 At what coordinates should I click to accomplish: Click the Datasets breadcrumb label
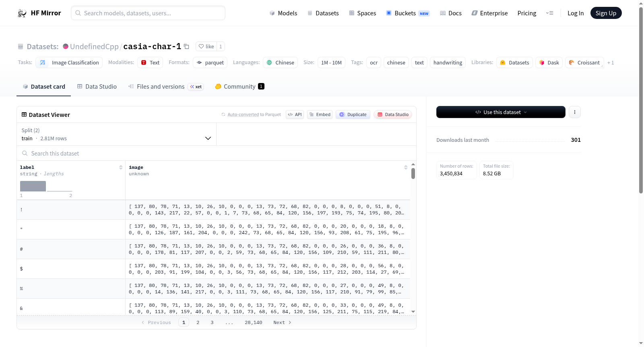(x=43, y=46)
